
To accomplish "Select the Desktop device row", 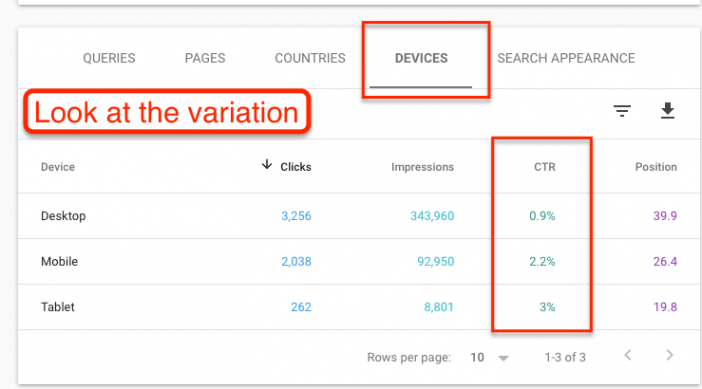I will pyautogui.click(x=359, y=216).
